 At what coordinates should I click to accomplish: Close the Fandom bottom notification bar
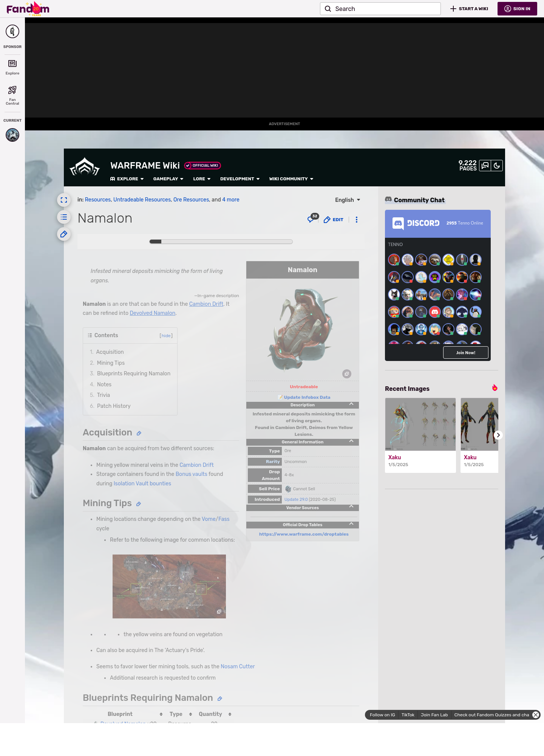536,715
